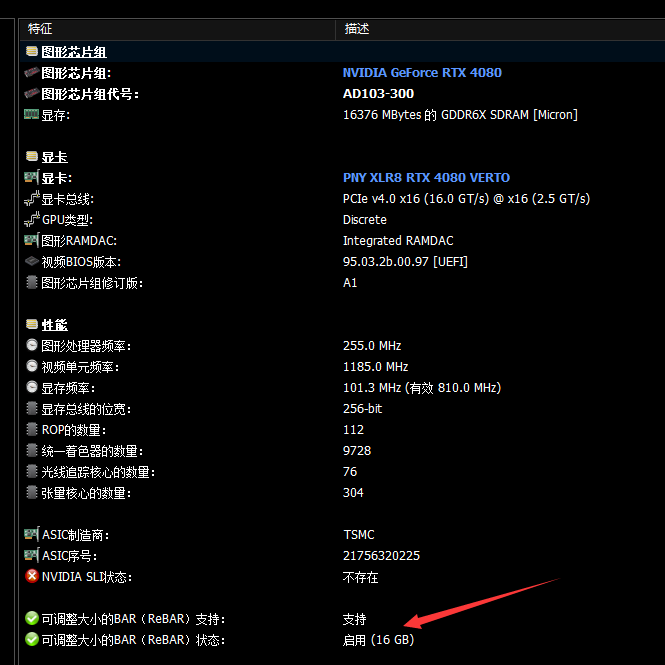Select the Discrete value
665x665 pixels.
click(x=365, y=220)
